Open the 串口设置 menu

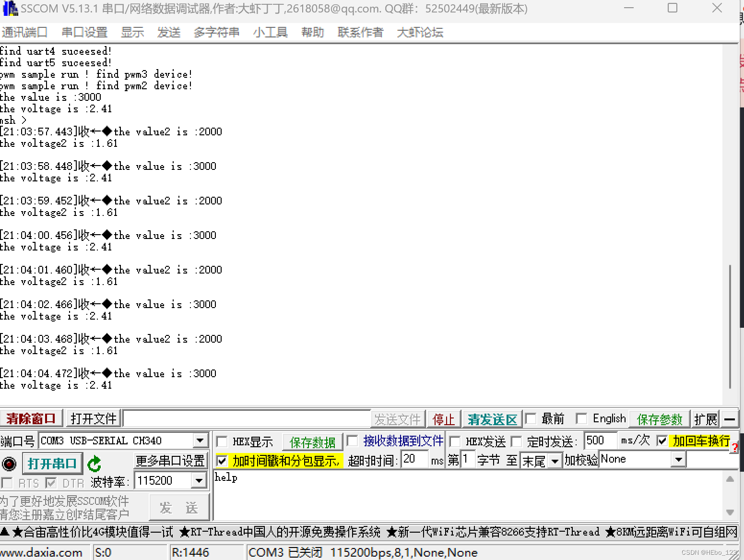pyautogui.click(x=84, y=32)
